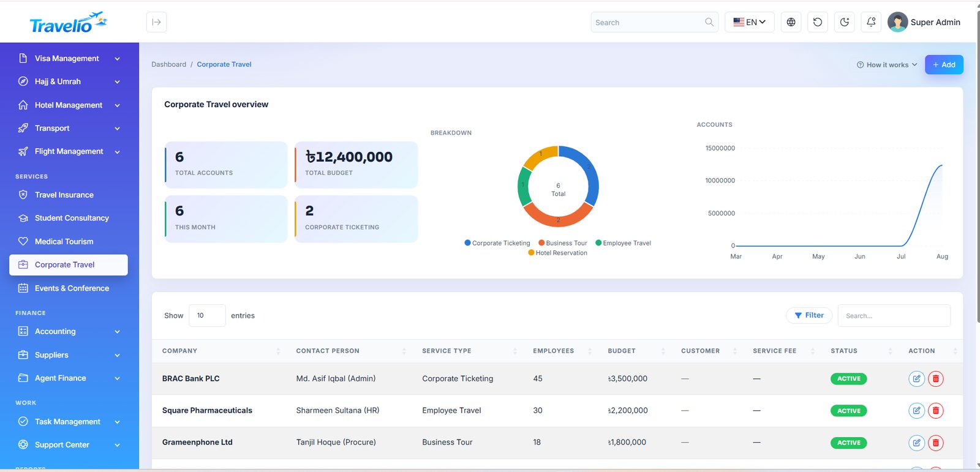Click the Show entries count field
The image size is (980, 472).
click(x=207, y=315)
